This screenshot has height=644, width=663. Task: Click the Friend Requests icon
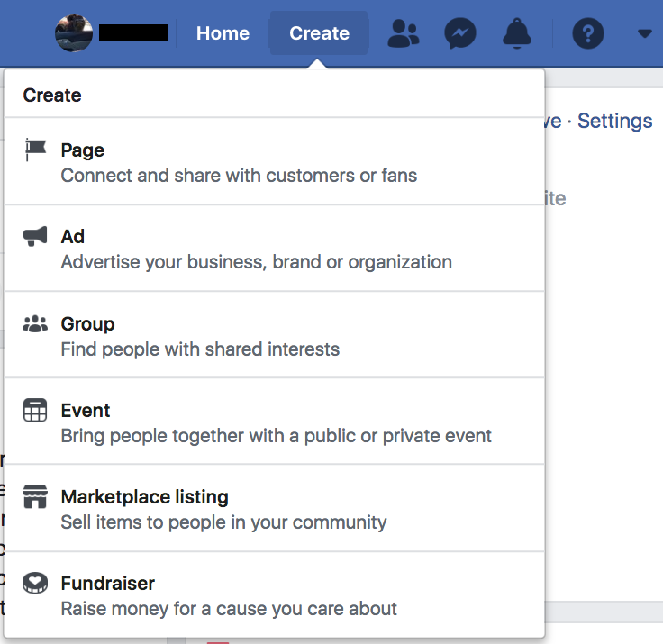(x=403, y=34)
